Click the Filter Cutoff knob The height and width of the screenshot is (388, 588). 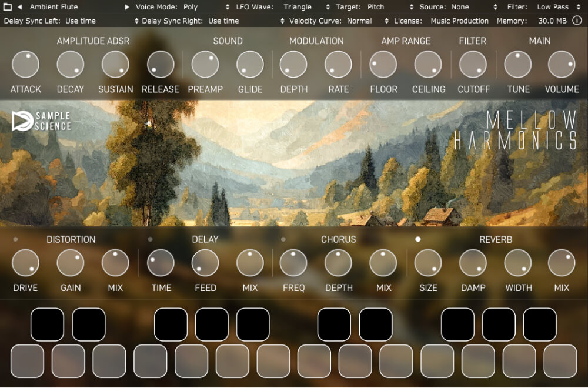(473, 65)
